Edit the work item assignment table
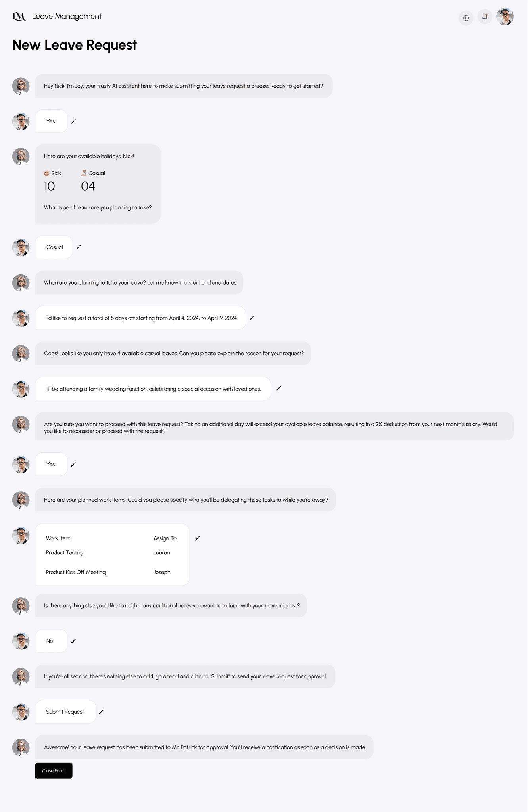 point(198,538)
